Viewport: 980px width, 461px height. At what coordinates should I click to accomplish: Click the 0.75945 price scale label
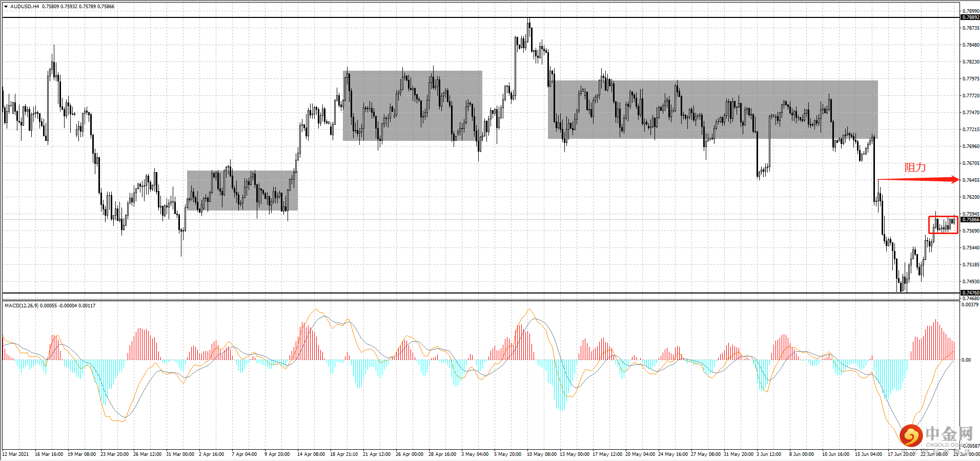pos(971,214)
